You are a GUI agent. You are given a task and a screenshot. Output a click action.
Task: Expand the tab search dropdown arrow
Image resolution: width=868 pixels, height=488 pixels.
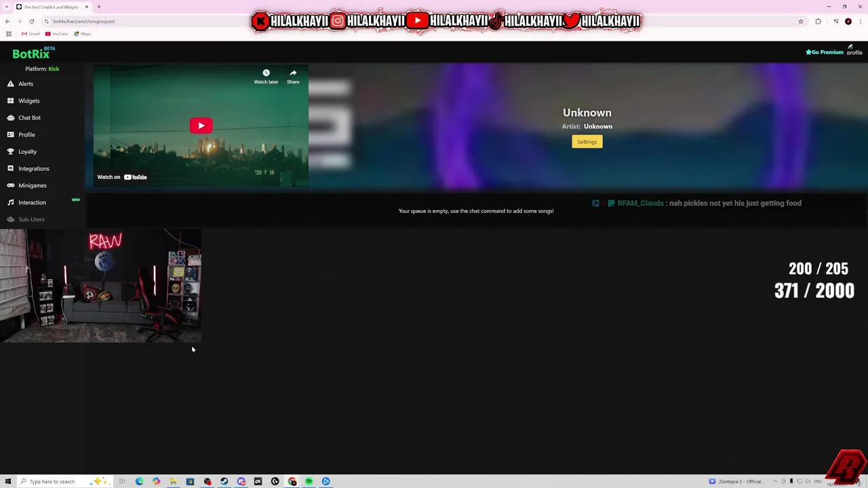click(x=6, y=7)
